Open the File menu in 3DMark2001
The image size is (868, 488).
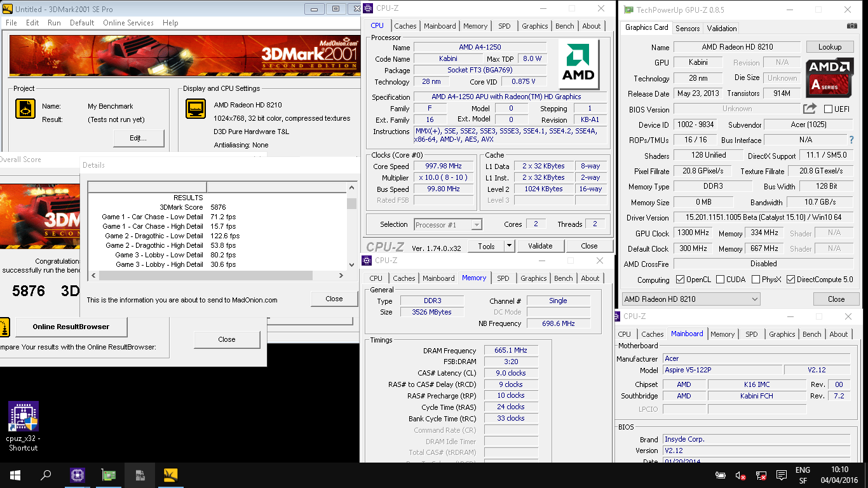coord(11,23)
